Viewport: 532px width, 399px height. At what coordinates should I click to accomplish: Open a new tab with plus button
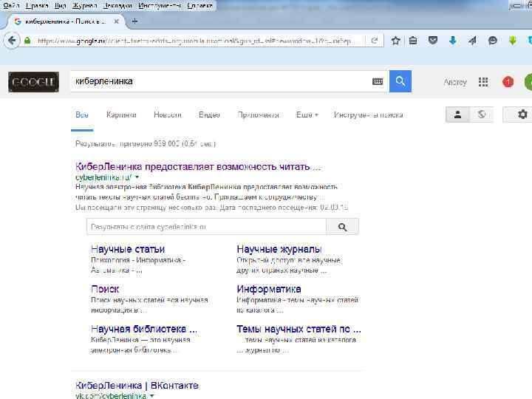point(134,21)
